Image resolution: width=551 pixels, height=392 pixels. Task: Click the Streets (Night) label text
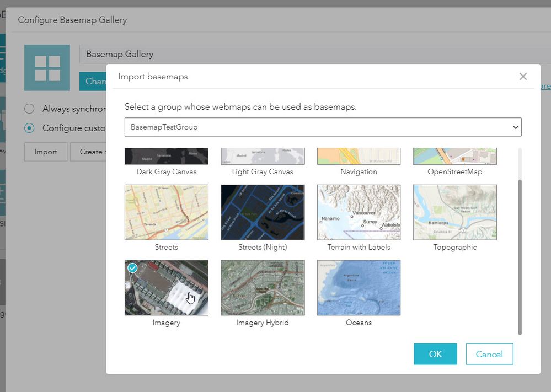(263, 247)
